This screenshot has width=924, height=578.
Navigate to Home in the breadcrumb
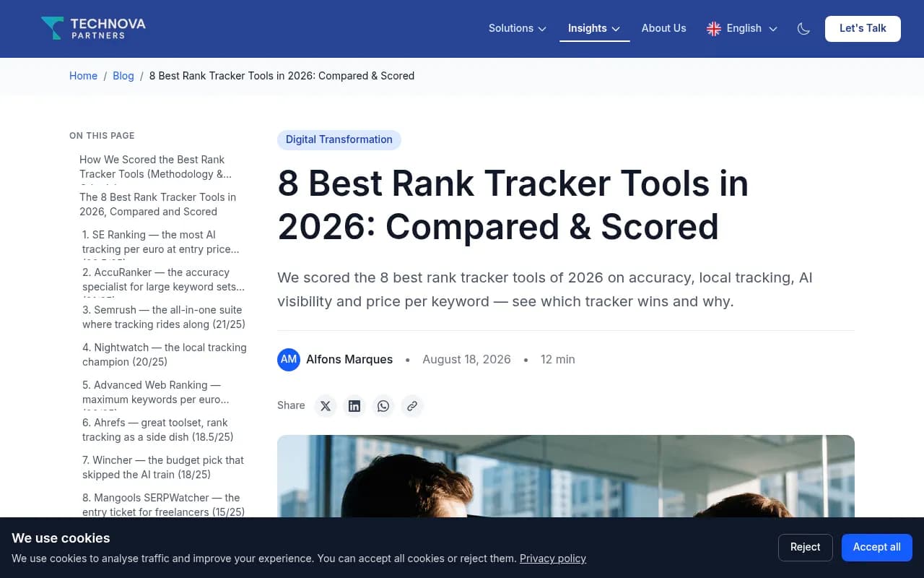click(x=83, y=76)
